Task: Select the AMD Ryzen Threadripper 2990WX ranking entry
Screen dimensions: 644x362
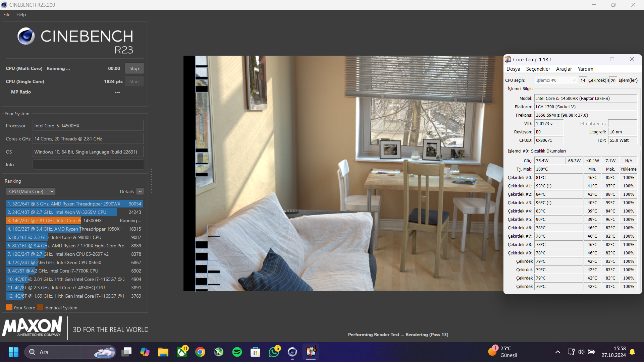Action: pyautogui.click(x=74, y=204)
